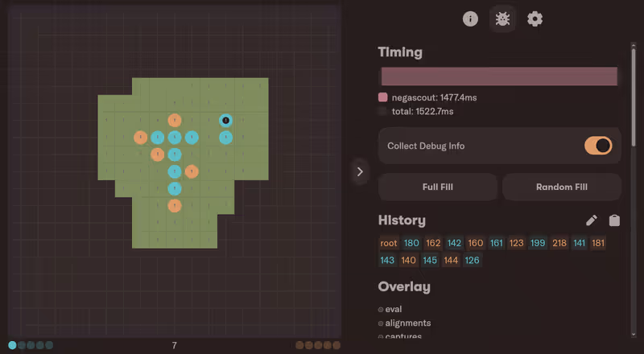Click the pencil edit icon beside History
The width and height of the screenshot is (644, 354).
592,220
